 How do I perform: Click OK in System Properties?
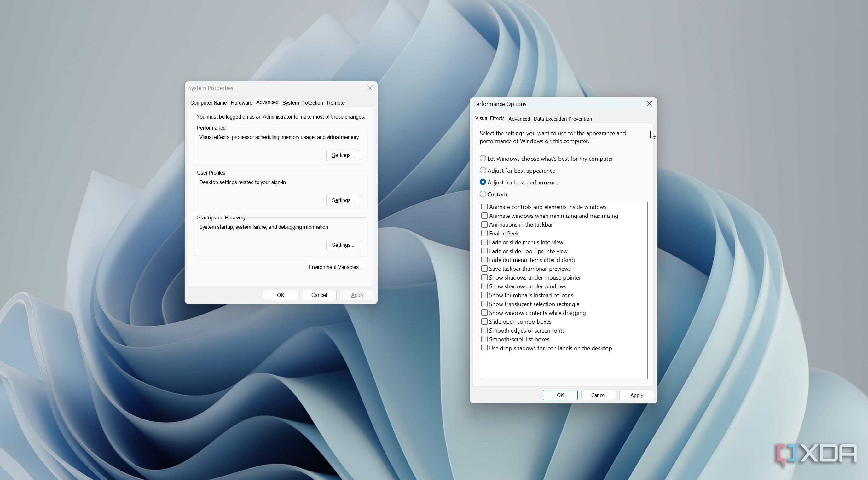(280, 295)
